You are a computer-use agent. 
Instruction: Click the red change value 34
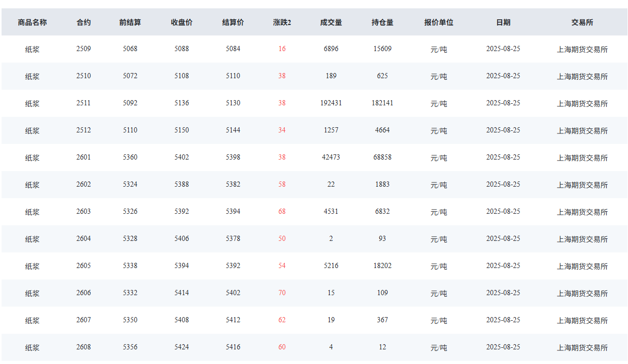[282, 130]
